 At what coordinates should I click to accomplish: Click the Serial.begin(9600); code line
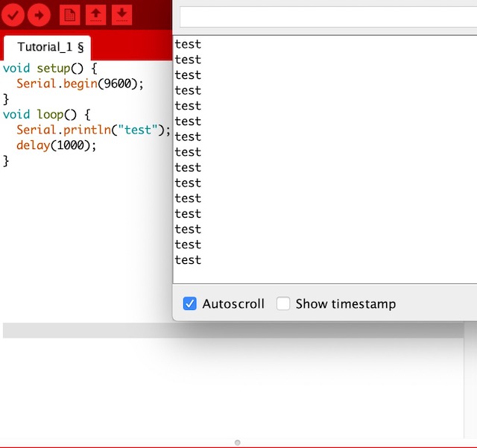[80, 83]
